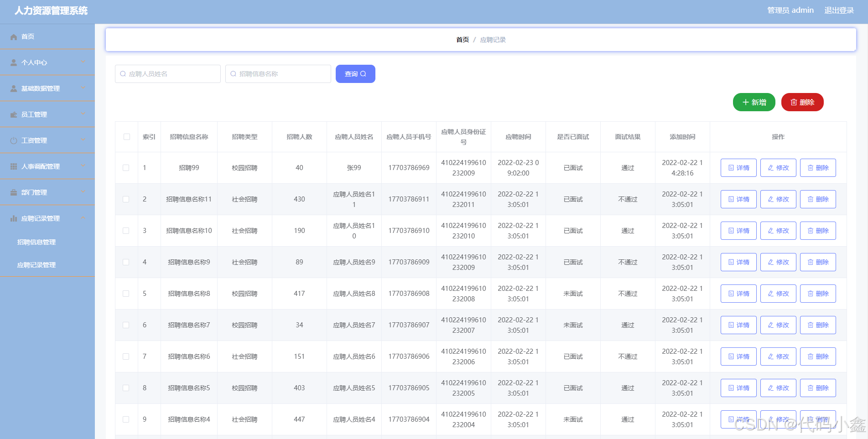Click the blue 查询 button

[355, 74]
